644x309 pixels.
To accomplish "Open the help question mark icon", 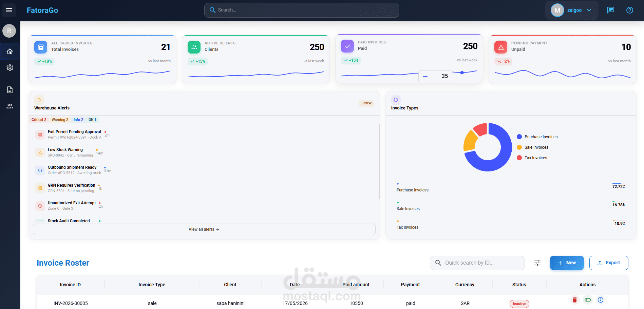I will [x=629, y=10].
